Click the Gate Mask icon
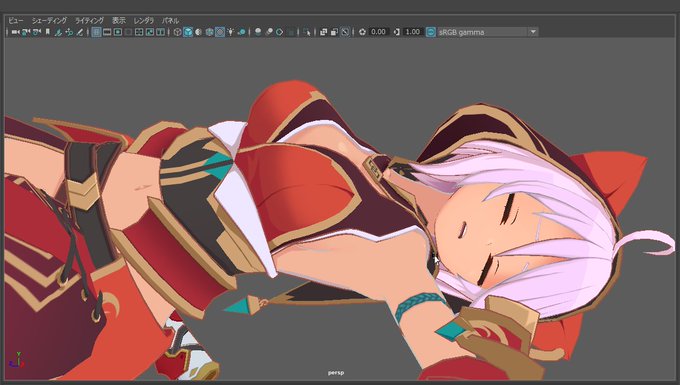This screenshot has height=385, width=680. click(x=128, y=32)
